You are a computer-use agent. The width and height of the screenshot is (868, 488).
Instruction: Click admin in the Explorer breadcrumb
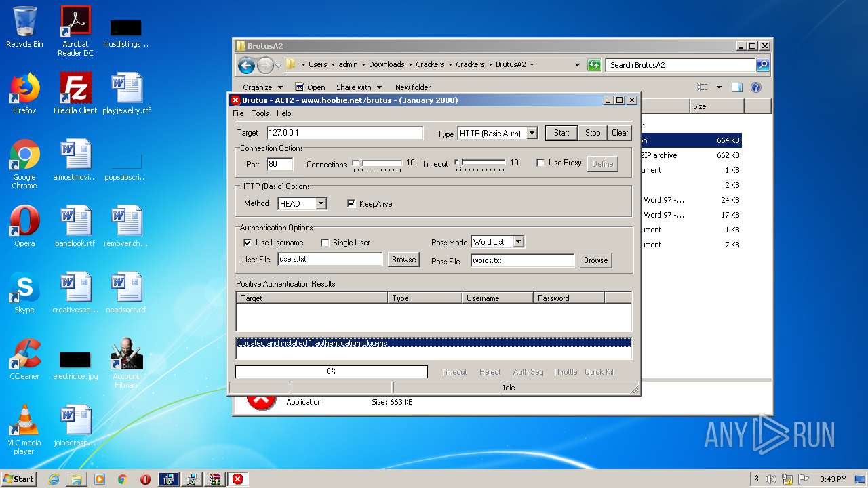(348, 65)
